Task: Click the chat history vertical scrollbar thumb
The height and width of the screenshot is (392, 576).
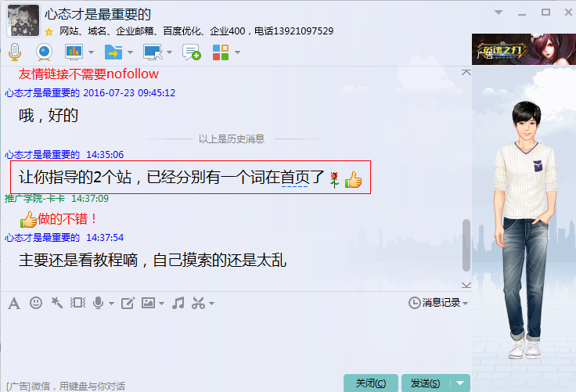Action: coord(466,245)
